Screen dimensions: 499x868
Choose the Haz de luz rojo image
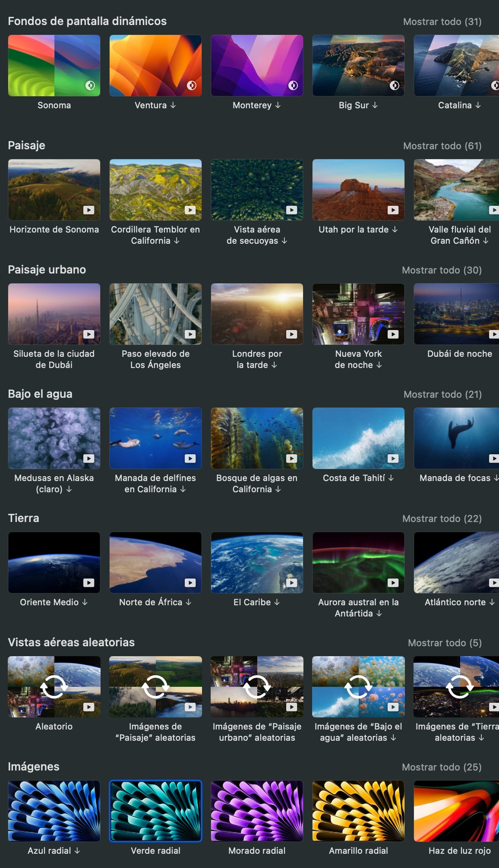pyautogui.click(x=456, y=811)
